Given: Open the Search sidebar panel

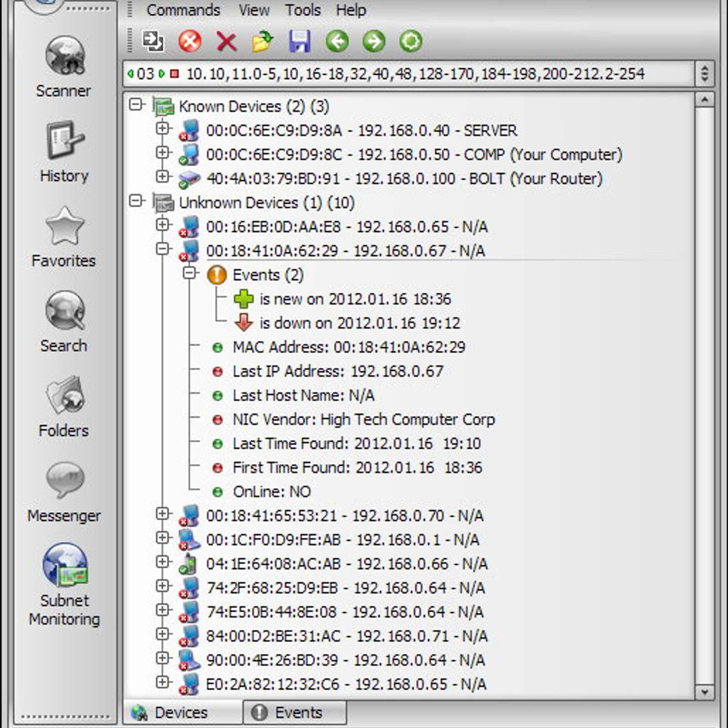Looking at the screenshot, I should click(x=64, y=322).
